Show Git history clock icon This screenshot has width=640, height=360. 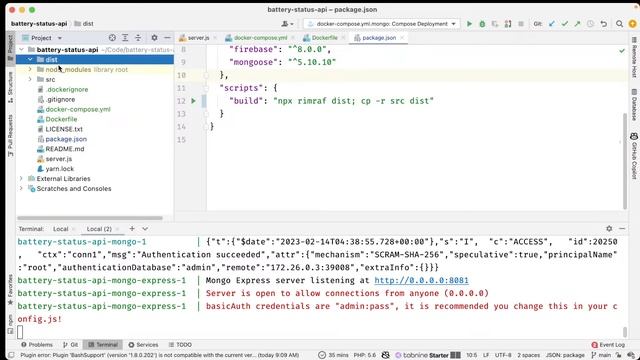click(x=590, y=24)
